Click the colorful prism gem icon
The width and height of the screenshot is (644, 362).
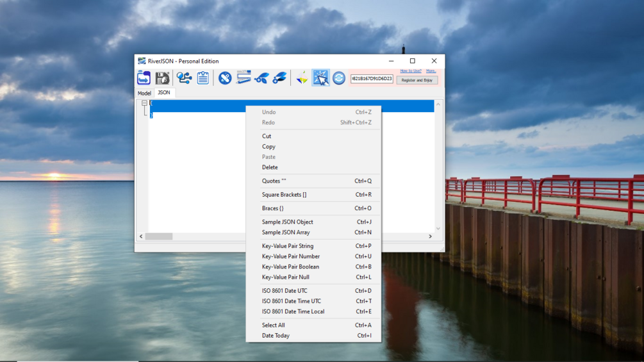[x=302, y=78]
